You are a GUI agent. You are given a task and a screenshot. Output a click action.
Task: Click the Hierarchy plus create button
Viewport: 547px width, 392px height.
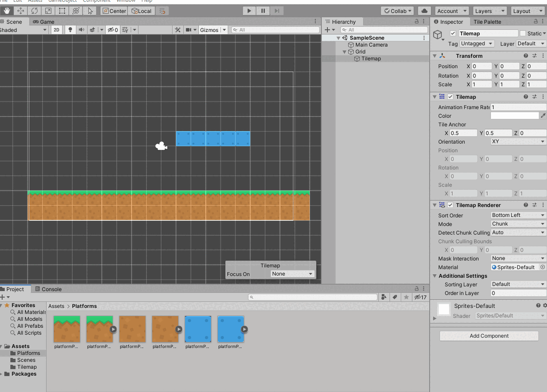point(329,30)
